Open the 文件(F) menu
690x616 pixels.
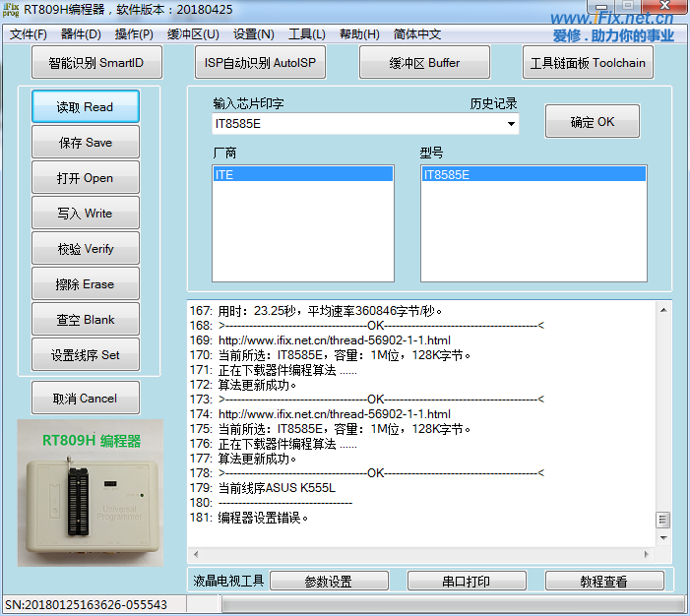click(29, 34)
